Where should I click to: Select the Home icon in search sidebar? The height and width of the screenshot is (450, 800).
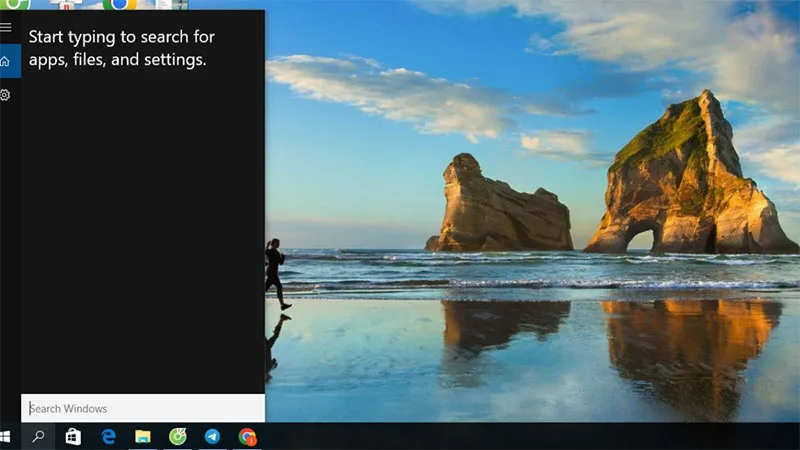click(x=6, y=61)
